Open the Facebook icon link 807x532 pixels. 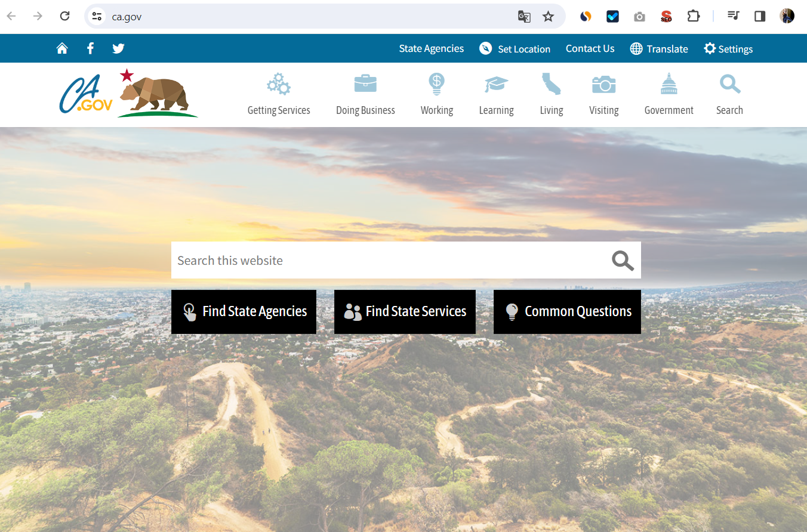coord(90,48)
